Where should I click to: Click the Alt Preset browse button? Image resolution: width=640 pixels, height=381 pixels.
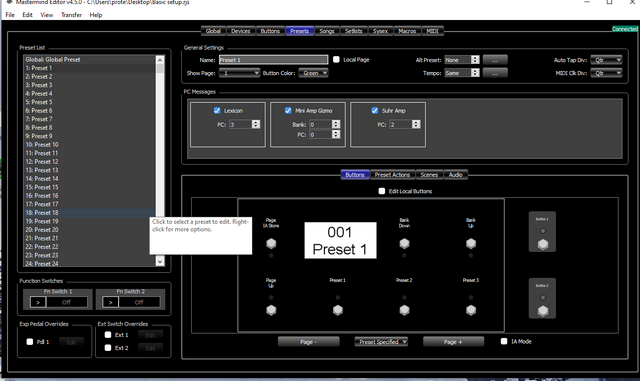coord(495,60)
